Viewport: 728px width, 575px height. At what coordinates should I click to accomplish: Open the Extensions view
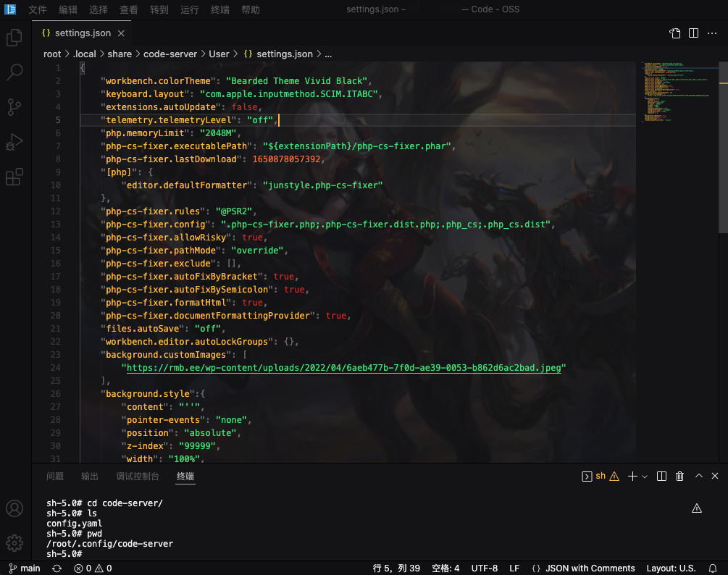point(14,177)
